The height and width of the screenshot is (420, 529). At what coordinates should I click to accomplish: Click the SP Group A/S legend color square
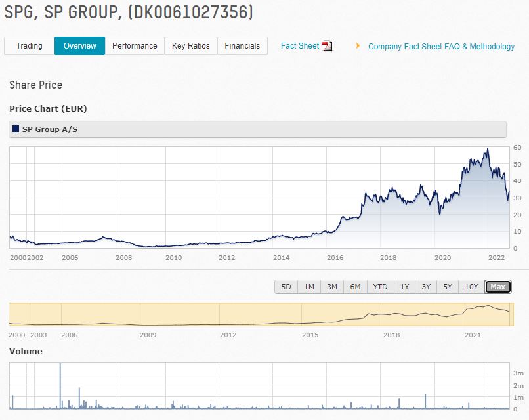[16, 129]
